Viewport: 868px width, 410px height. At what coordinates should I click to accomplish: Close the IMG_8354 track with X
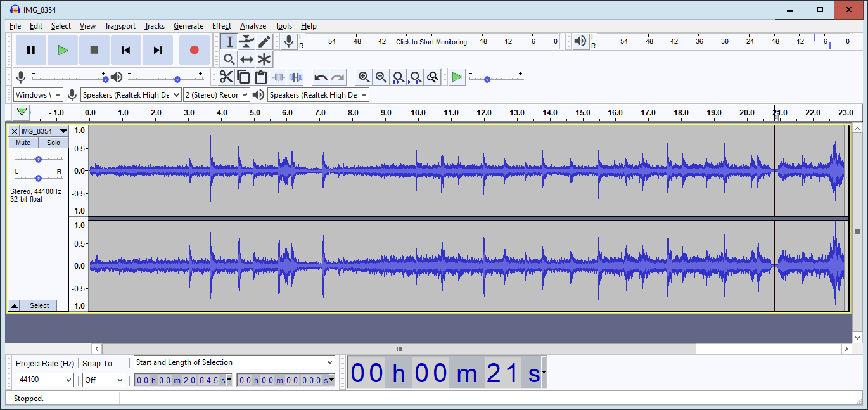14,131
